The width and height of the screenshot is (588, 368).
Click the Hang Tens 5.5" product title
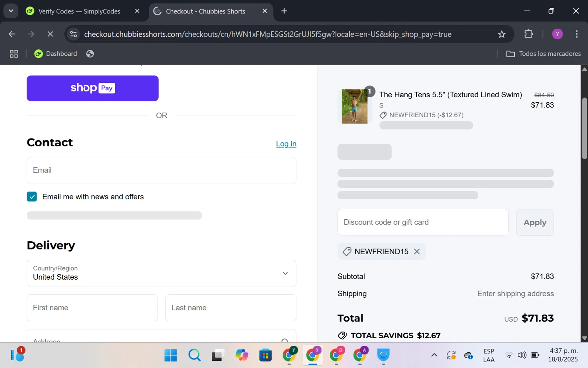(450, 95)
